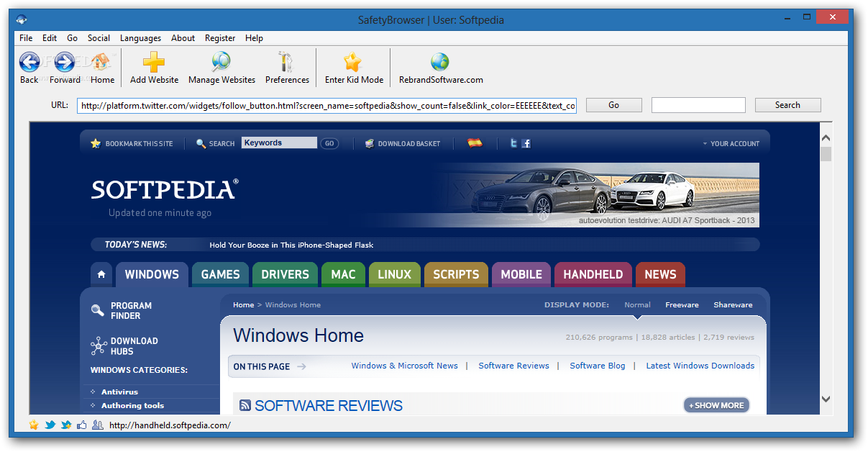The height and width of the screenshot is (452, 868).
Task: Open Latest Windows Downloads link
Action: pos(700,366)
